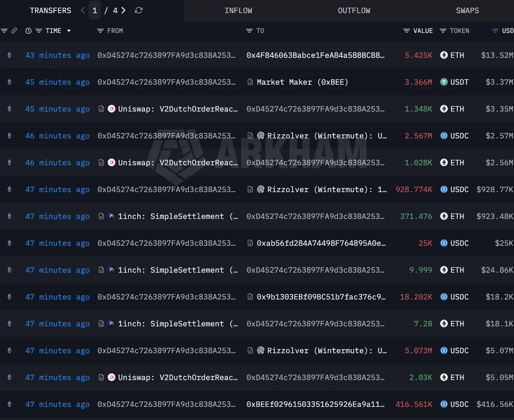This screenshot has width=514, height=420.
Task: Edit the page number field showing 1
Action: pyautogui.click(x=95, y=10)
